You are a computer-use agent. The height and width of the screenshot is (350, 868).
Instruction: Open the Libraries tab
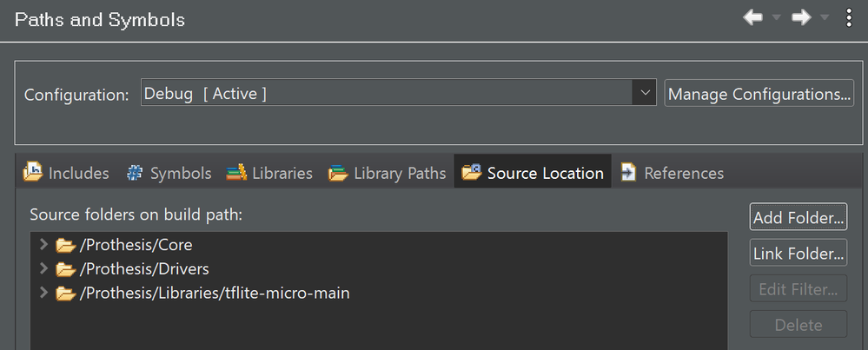click(x=269, y=173)
